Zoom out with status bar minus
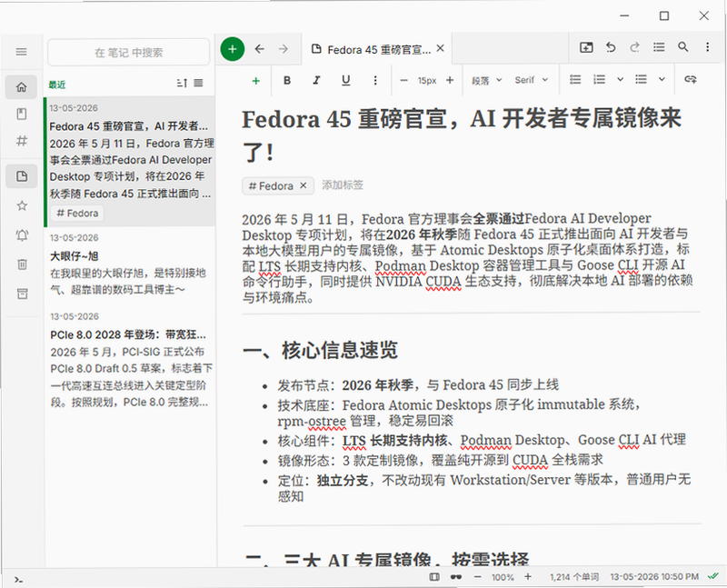The image size is (727, 588). (478, 577)
